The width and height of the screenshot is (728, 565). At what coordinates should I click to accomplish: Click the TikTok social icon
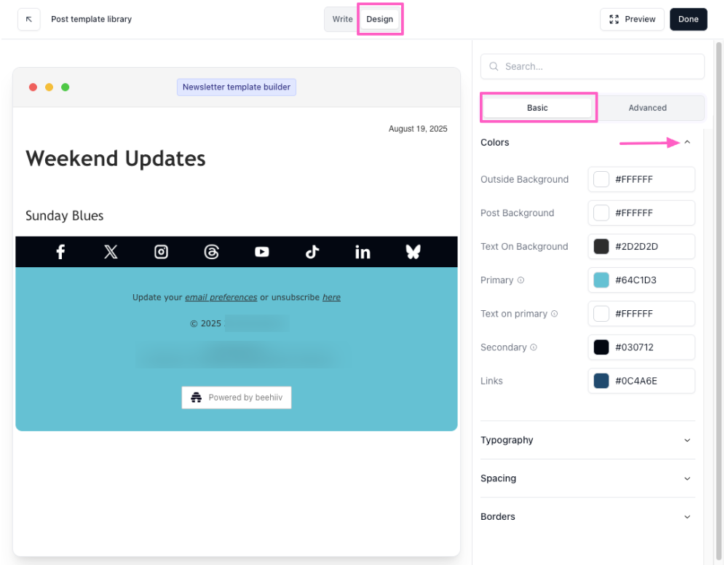pyautogui.click(x=312, y=252)
